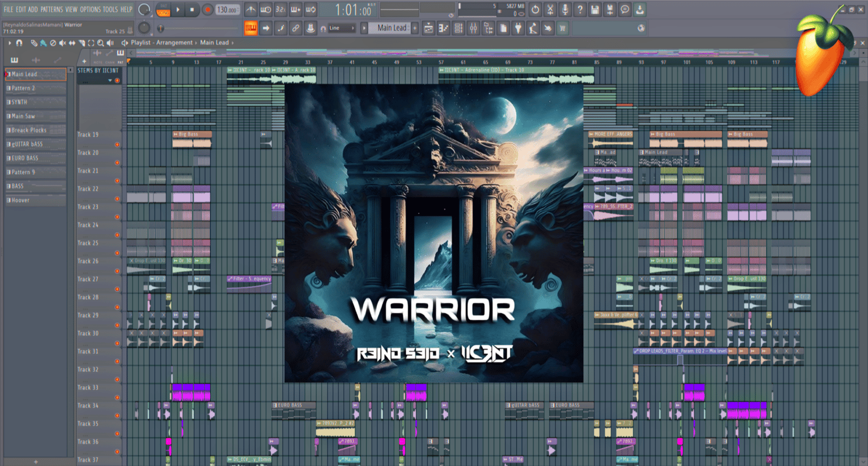Screen dimensions: 868x466
Task: Open the PATTERNS menu
Action: tap(52, 9)
